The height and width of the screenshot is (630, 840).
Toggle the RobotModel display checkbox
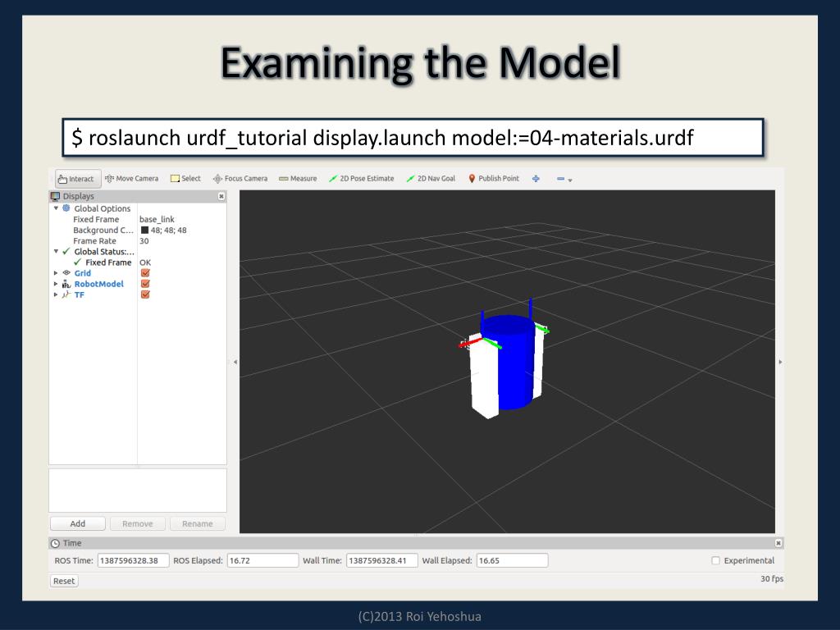[145, 283]
